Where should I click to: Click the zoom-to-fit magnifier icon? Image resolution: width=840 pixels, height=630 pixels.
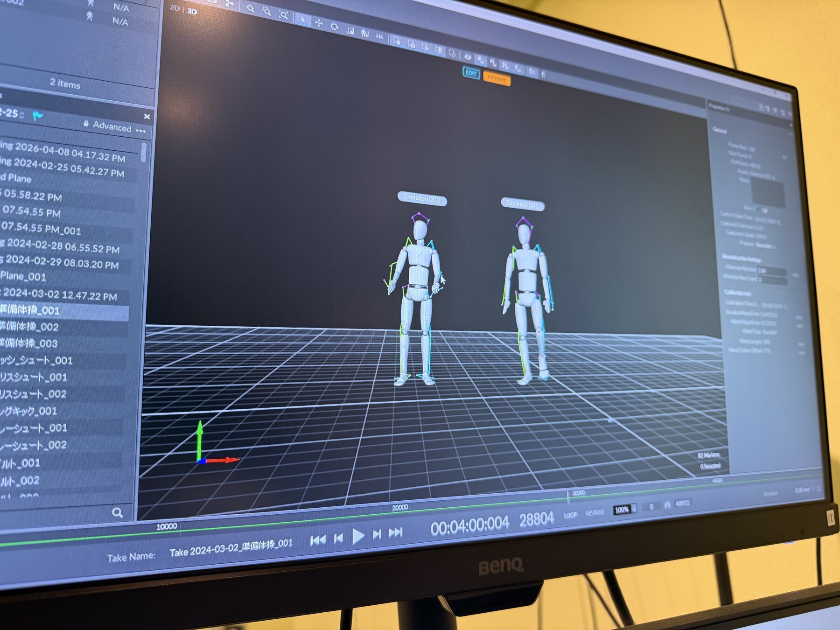[x=283, y=15]
